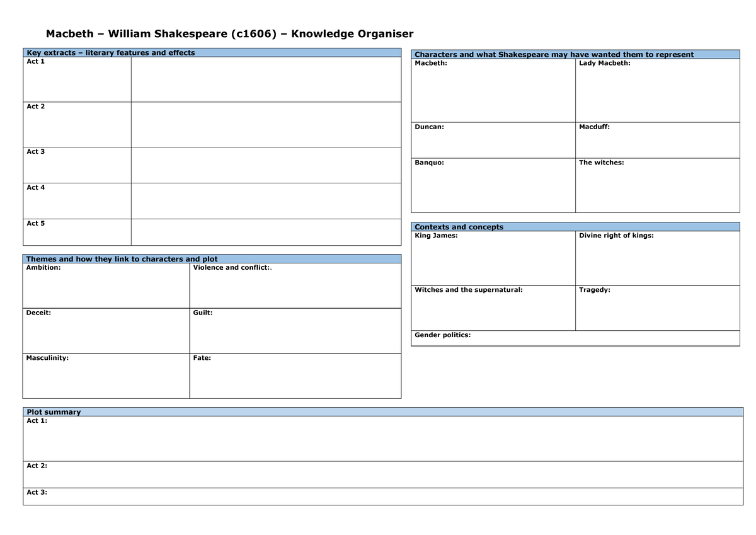Click the Fate theme box
The image size is (756, 535).
[295, 376]
